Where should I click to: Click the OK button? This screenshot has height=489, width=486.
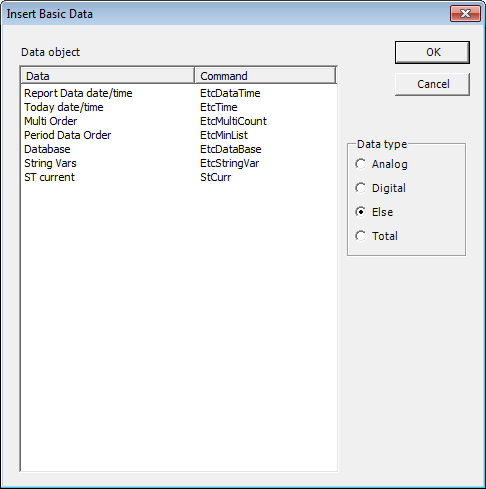pyautogui.click(x=432, y=52)
